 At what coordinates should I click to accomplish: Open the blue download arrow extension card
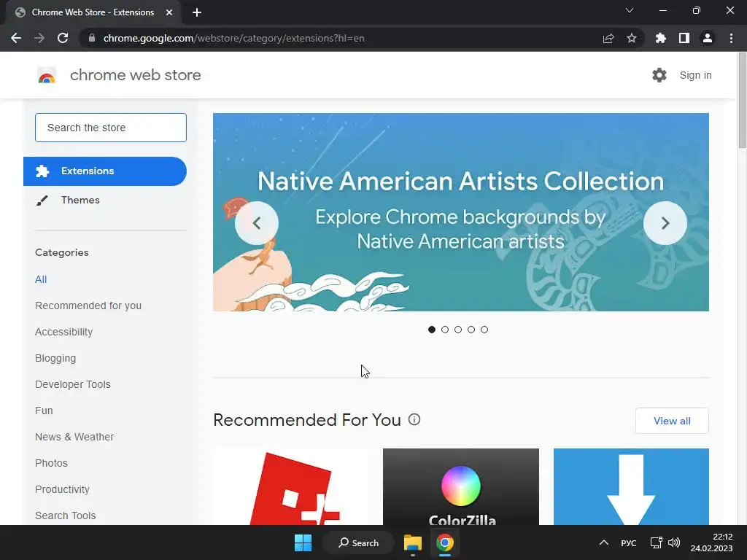click(631, 486)
